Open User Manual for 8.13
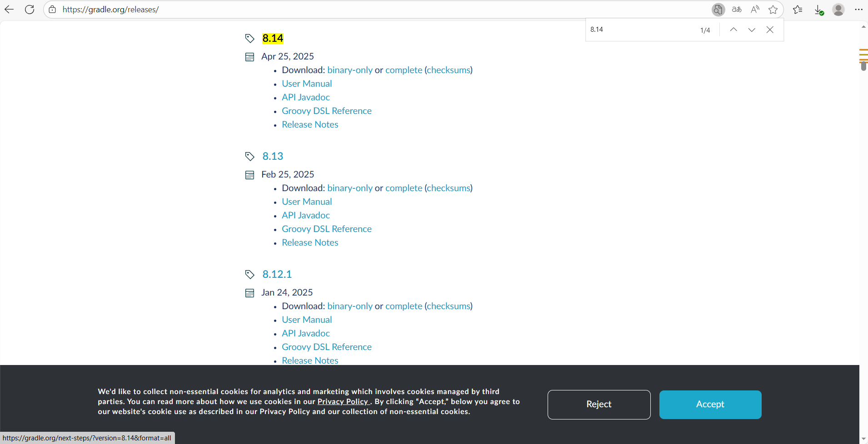Image resolution: width=868 pixels, height=444 pixels. [307, 202]
